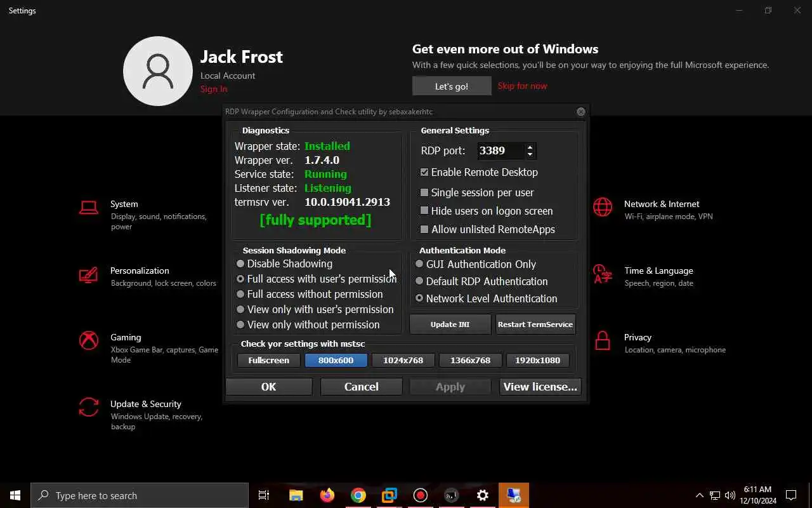
Task: Open Gaming settings Xbox icon
Action: coord(89,340)
